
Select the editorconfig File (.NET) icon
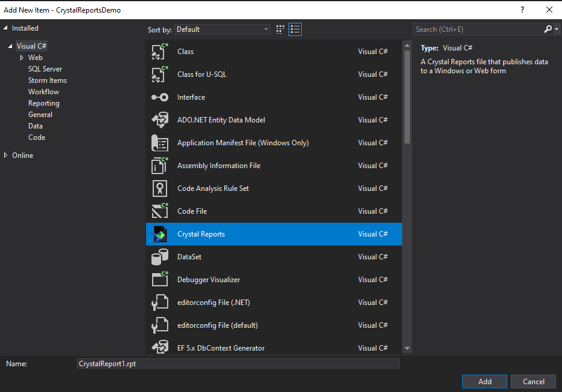tap(160, 303)
